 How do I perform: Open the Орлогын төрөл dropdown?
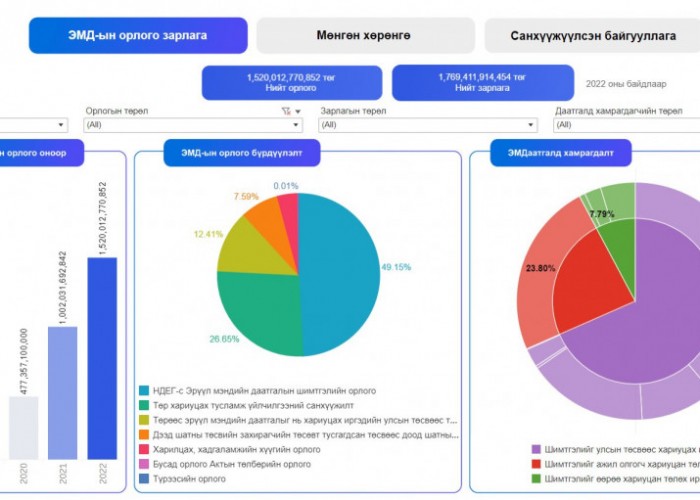(193, 125)
